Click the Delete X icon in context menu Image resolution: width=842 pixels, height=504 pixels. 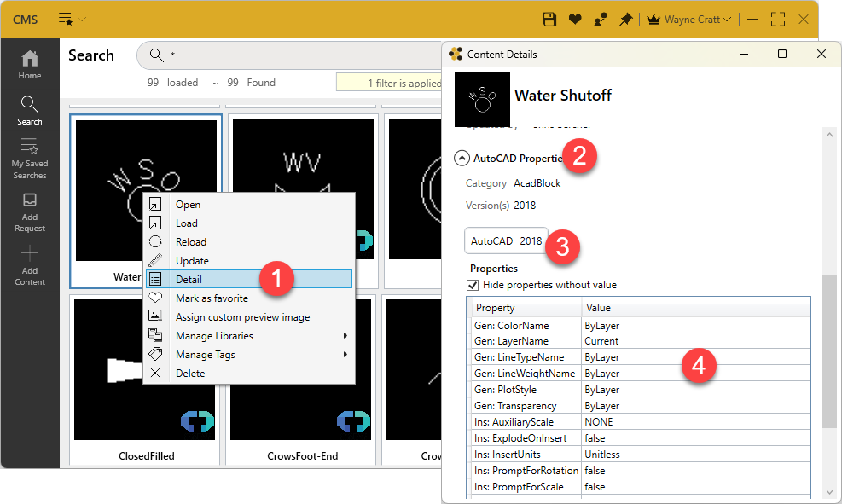[155, 373]
